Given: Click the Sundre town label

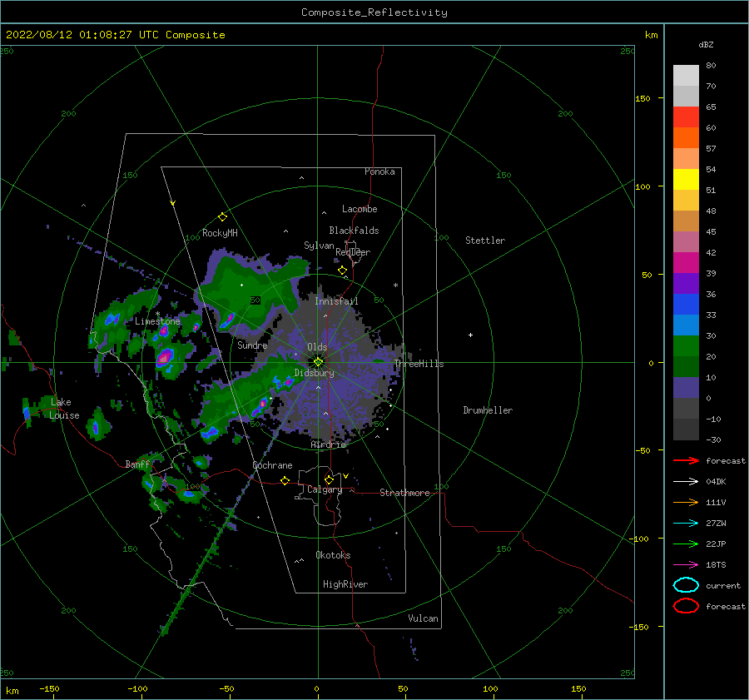Looking at the screenshot, I should [x=252, y=345].
